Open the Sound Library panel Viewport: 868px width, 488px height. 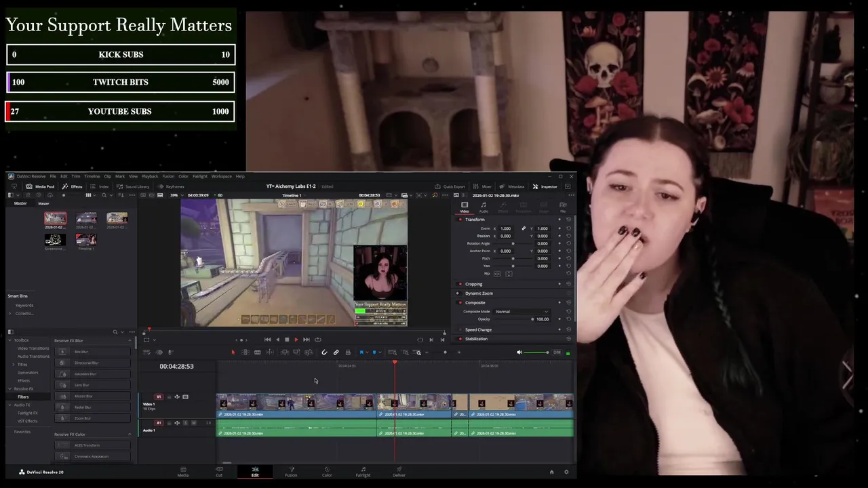coord(133,186)
